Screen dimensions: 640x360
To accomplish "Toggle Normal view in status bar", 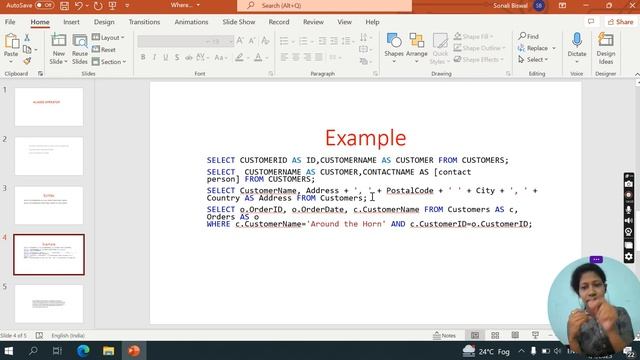I will click(475, 335).
